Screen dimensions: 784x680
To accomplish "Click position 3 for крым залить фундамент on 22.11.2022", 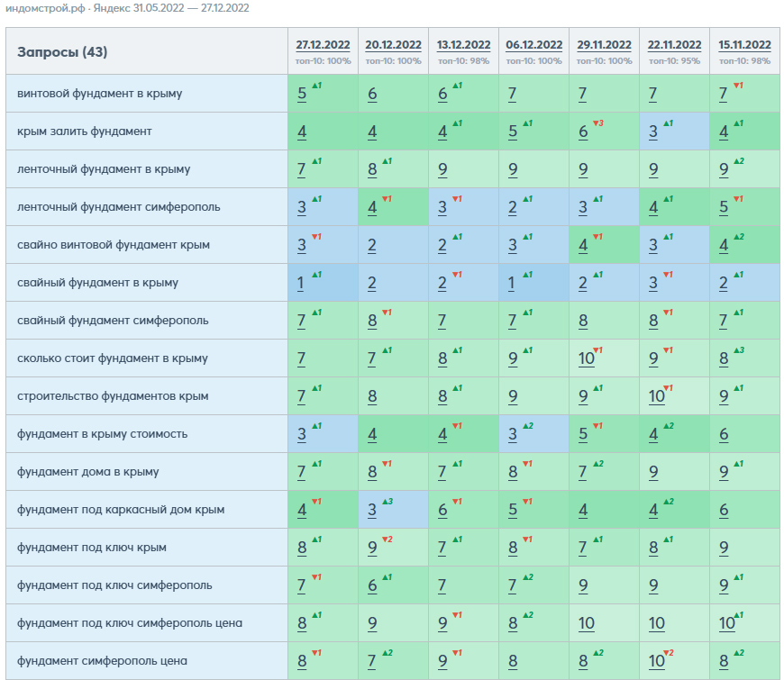I will [x=653, y=131].
